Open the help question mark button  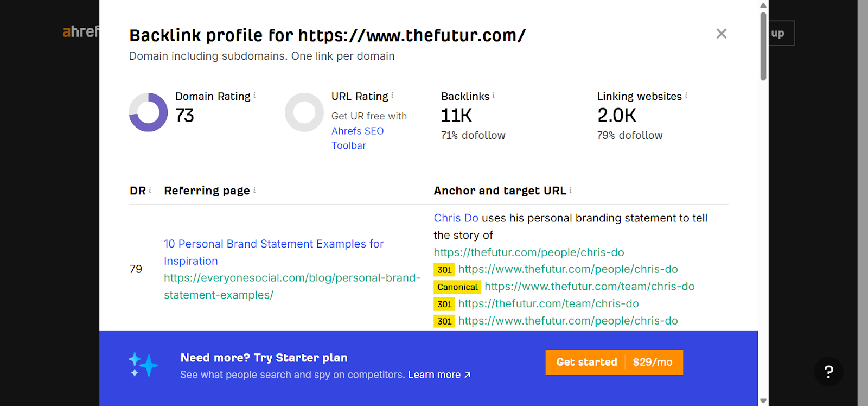[x=828, y=372]
